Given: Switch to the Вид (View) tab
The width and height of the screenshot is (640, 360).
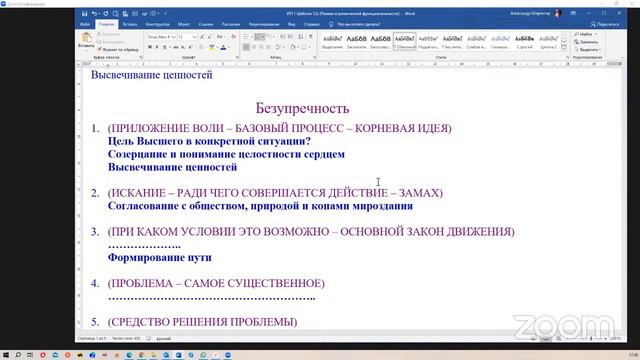Looking at the screenshot, I should coord(291,24).
